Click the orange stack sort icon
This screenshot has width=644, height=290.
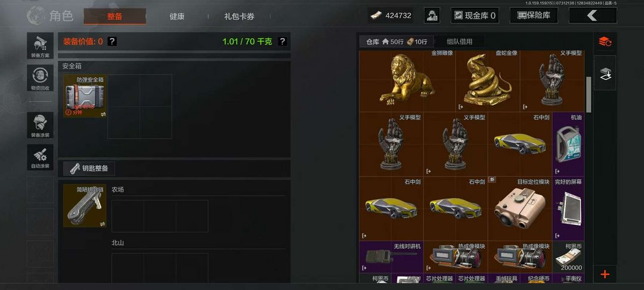[605, 42]
